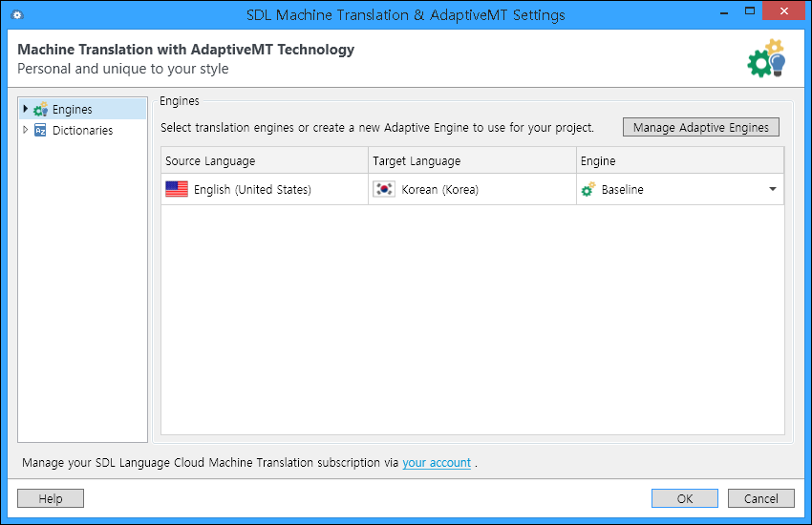
Task: Select the Engines tree item label
Action: tap(73, 110)
